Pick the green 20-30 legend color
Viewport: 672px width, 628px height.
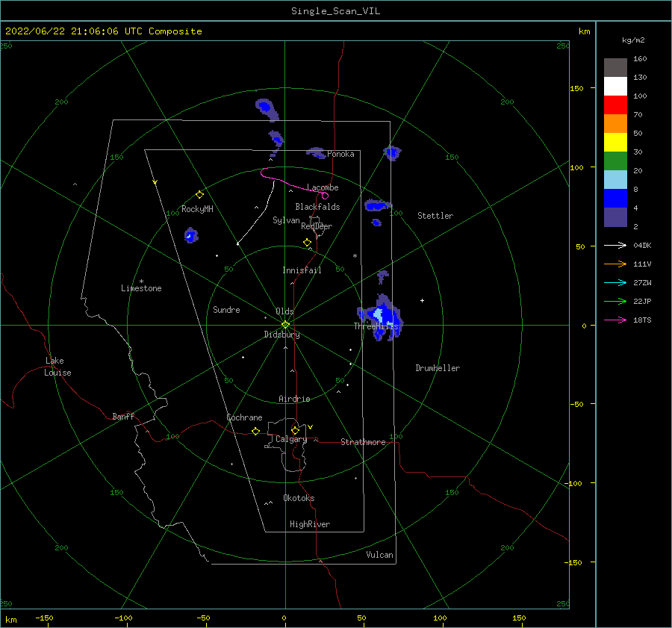tap(615, 161)
